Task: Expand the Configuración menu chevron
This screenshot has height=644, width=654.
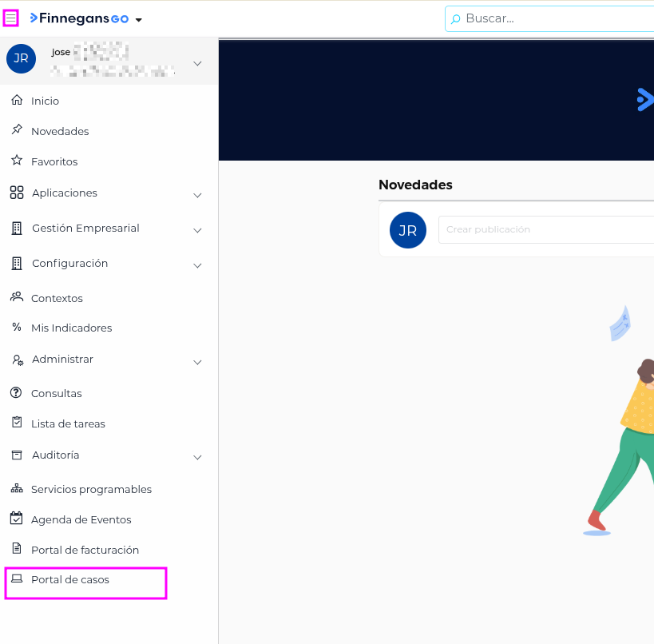Action: click(x=197, y=265)
